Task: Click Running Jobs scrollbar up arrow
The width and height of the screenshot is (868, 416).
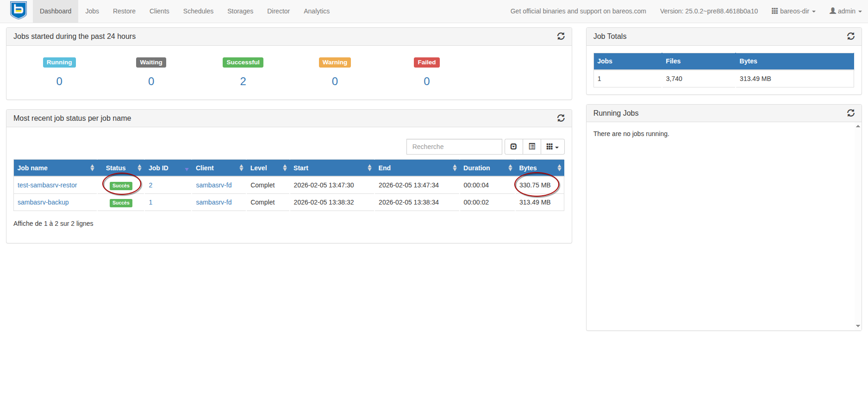Action: 858,126
